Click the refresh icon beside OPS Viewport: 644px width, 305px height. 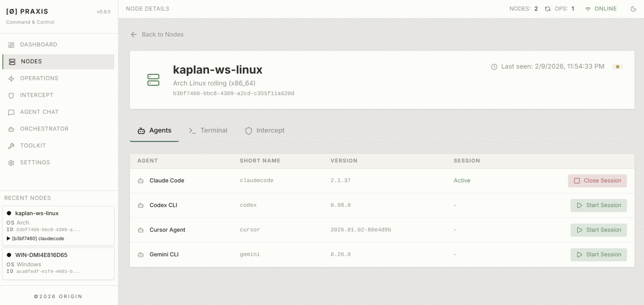click(548, 9)
